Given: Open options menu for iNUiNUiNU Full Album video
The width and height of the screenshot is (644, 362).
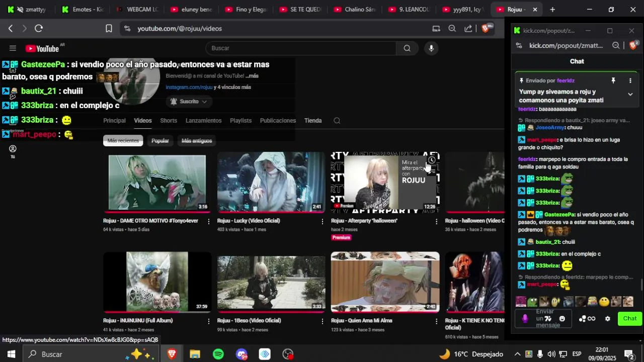Looking at the screenshot, I should [x=208, y=321].
